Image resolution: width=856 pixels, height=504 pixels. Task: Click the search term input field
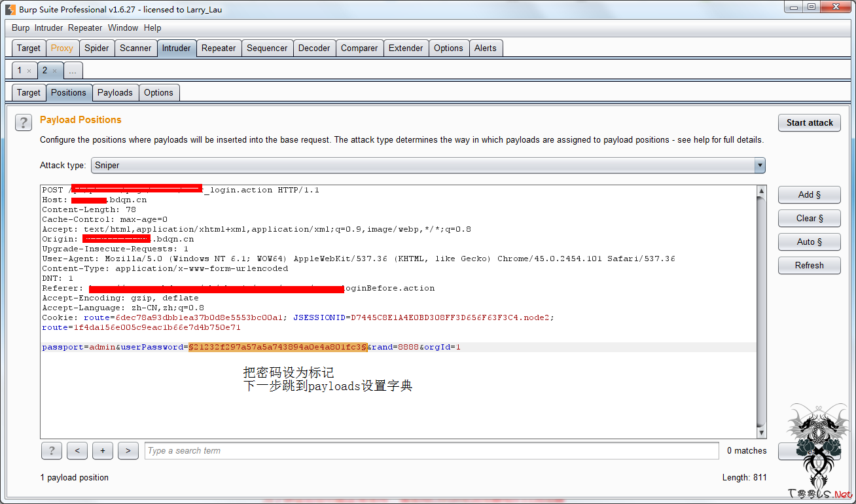pos(431,450)
